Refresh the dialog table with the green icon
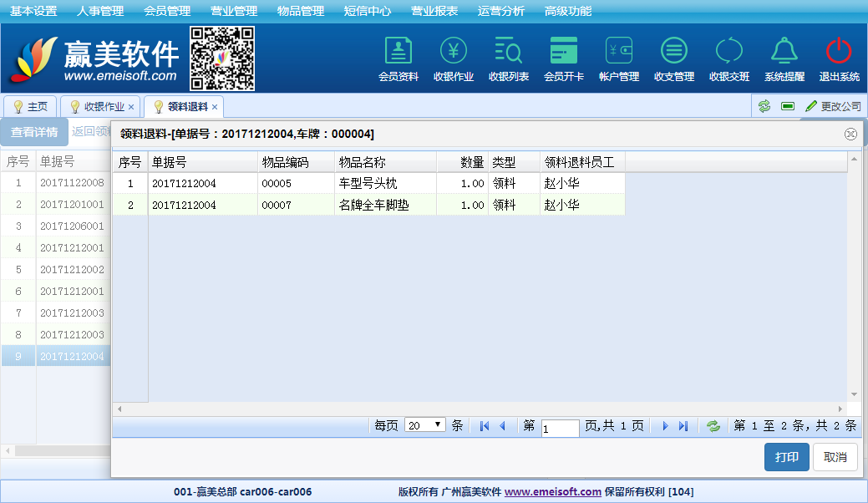 (713, 426)
